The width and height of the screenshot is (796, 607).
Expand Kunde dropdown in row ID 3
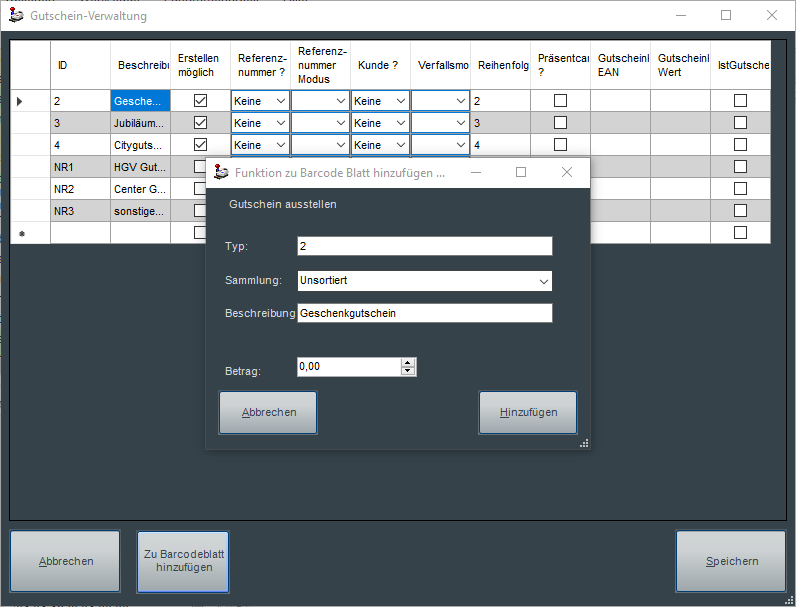(x=401, y=123)
